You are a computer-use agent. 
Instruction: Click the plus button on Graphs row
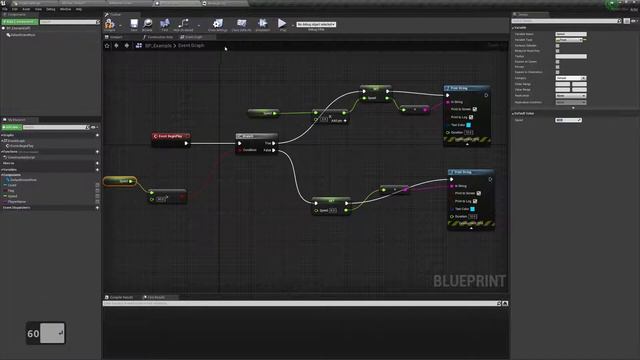click(x=97, y=135)
